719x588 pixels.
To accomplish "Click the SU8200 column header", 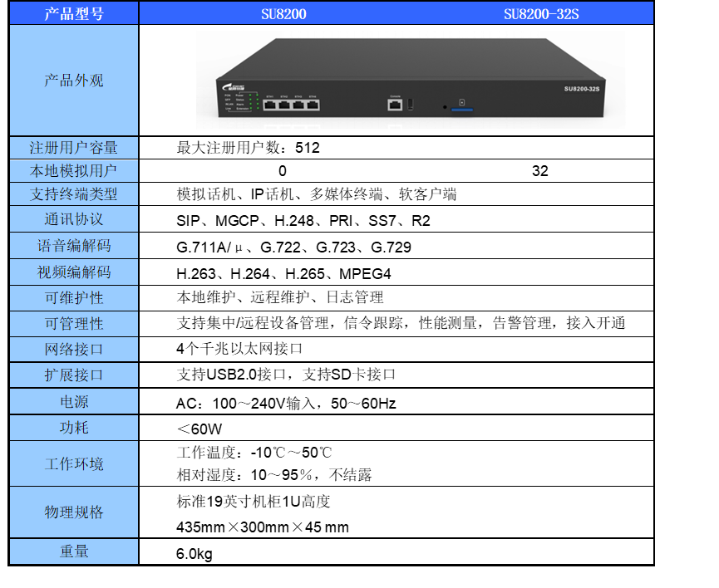I will 283,14.
